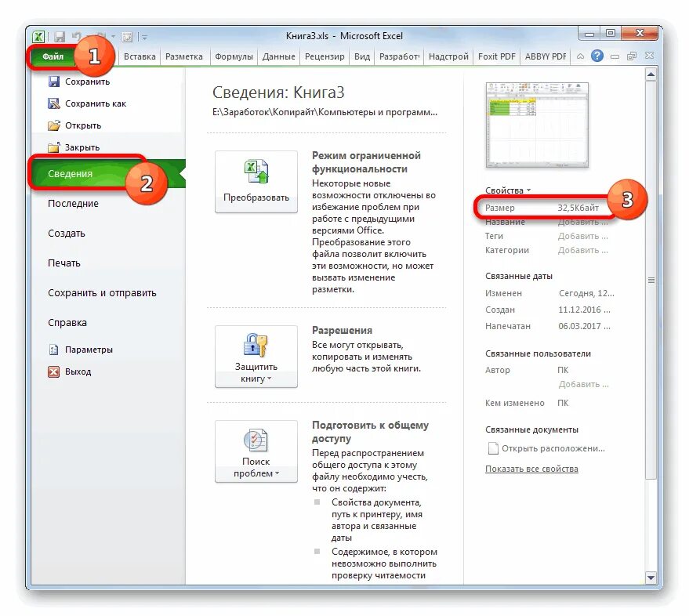This screenshot has width=689, height=616.
Task: Open the Foxit PDF ribbon tab
Action: 496,56
